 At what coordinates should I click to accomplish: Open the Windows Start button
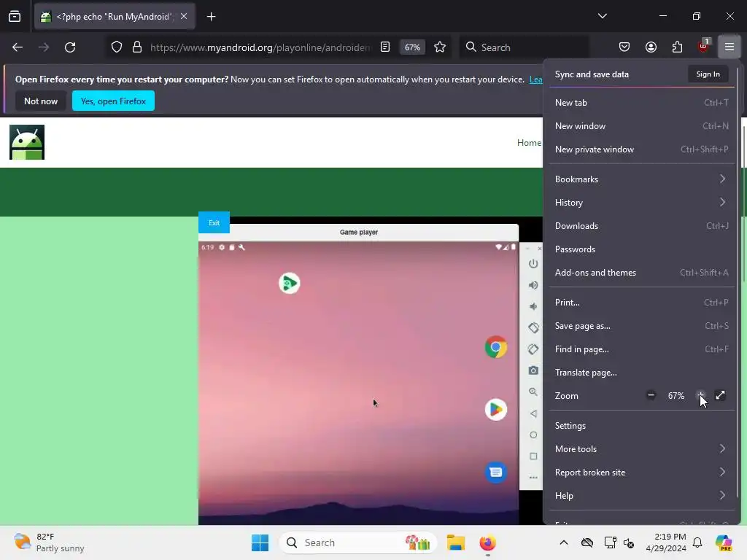260,542
